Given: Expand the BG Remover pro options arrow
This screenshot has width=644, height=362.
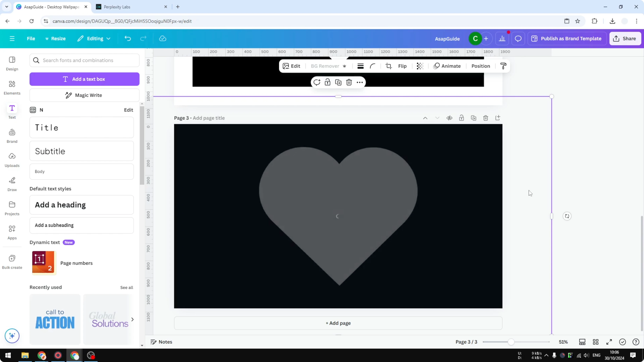Looking at the screenshot, I should (345, 66).
